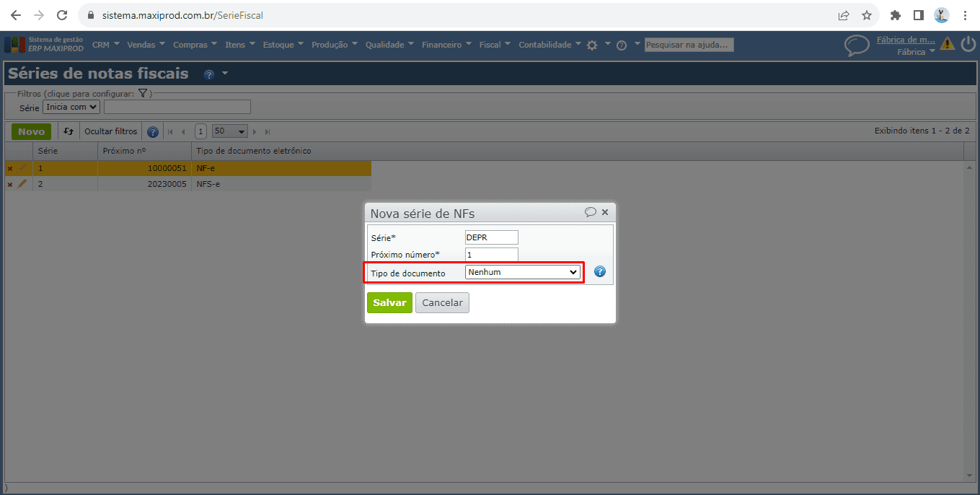
Task: Open the Estoque menu
Action: [x=283, y=45]
